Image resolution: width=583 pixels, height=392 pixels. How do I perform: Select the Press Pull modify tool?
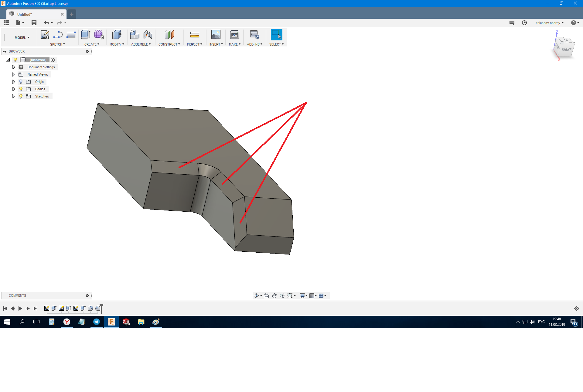[x=117, y=35]
